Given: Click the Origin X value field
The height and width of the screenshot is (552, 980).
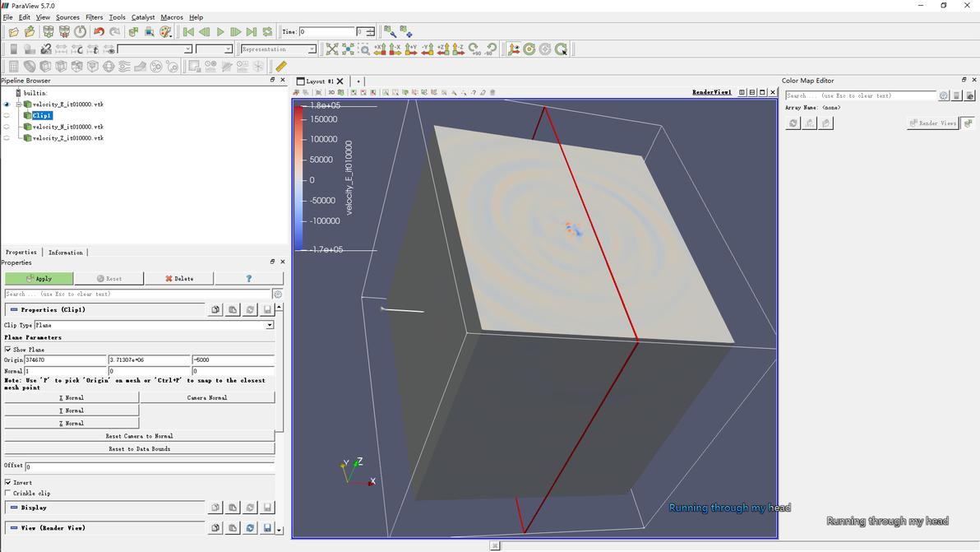Looking at the screenshot, I should click(65, 360).
